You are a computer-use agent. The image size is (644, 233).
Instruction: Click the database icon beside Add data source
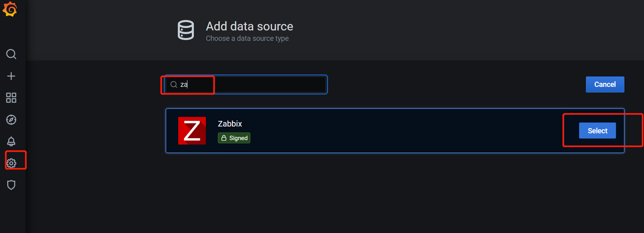[186, 30]
